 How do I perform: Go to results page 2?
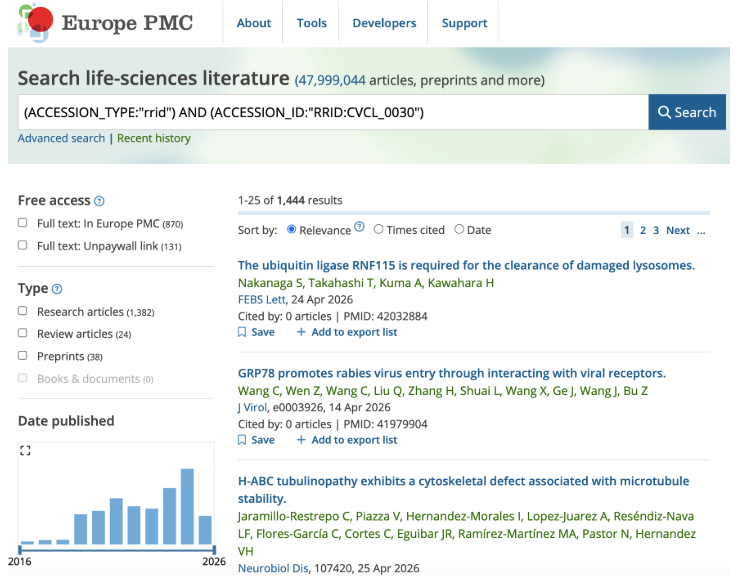coord(643,230)
